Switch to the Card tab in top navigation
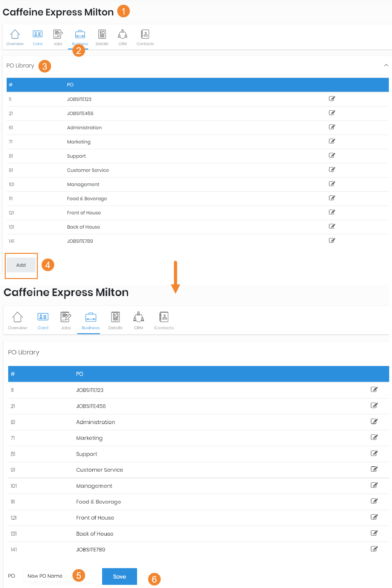392x588 pixels. pos(37,38)
